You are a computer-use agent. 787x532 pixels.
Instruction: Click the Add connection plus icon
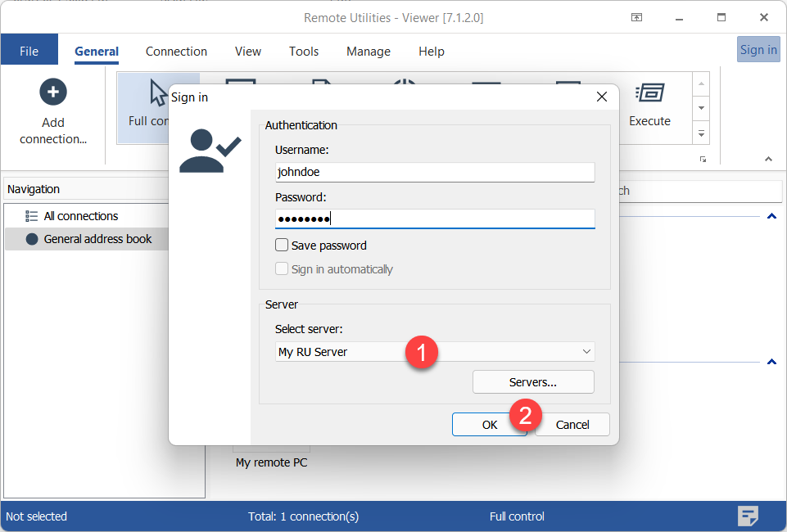53,92
